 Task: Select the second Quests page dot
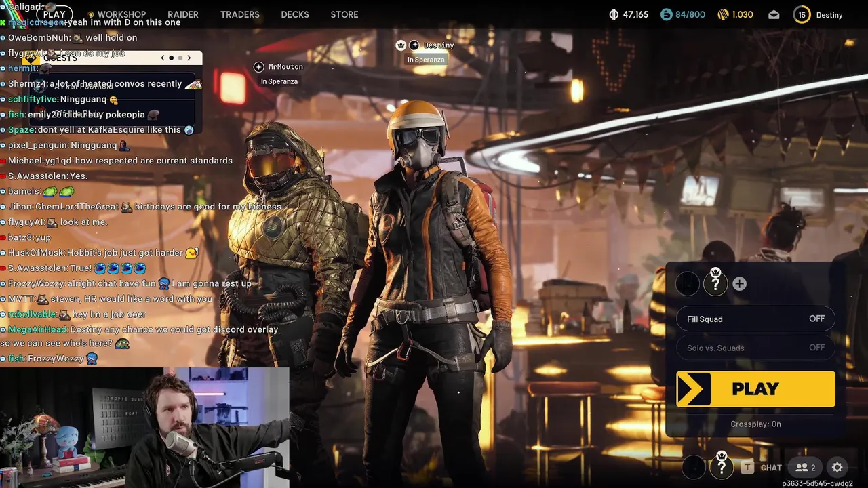point(180,58)
